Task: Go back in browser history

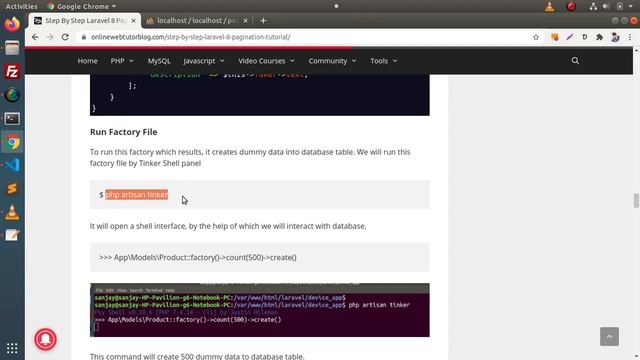Action: 35,37
